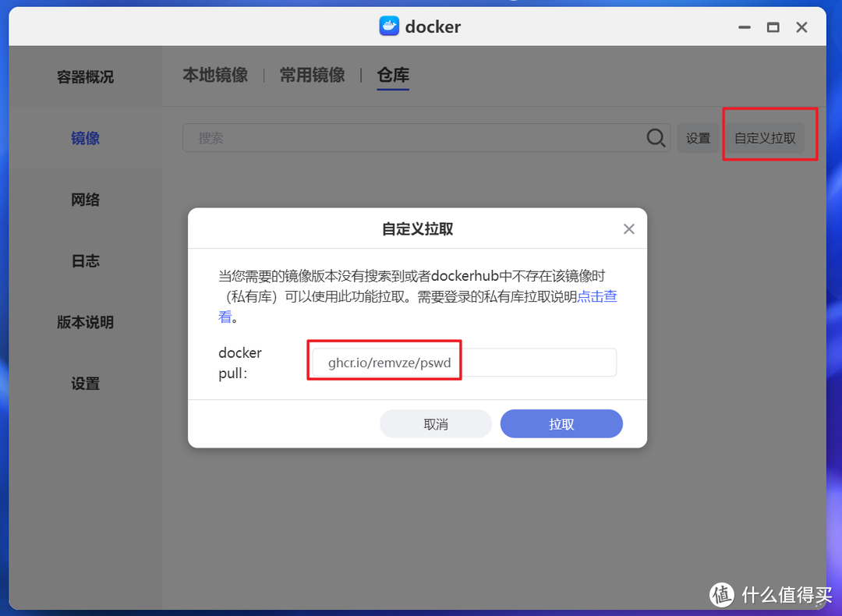Switch to the 本地镜像 tab
This screenshot has height=616, width=842.
(x=215, y=75)
